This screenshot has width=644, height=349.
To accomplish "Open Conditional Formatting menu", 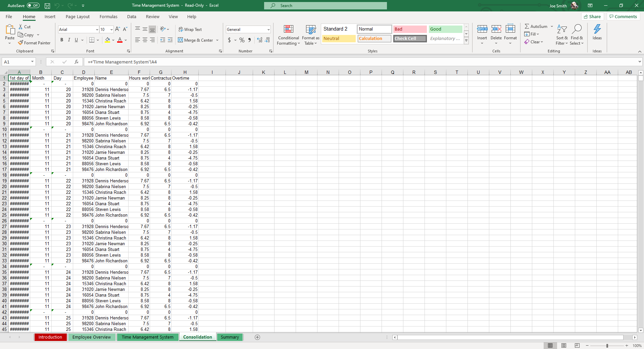I will 289,35.
